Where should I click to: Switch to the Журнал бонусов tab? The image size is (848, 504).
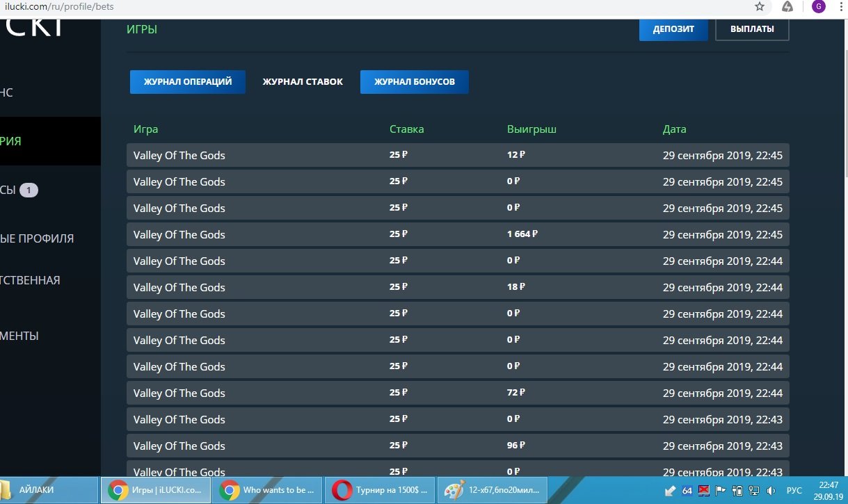tap(414, 82)
